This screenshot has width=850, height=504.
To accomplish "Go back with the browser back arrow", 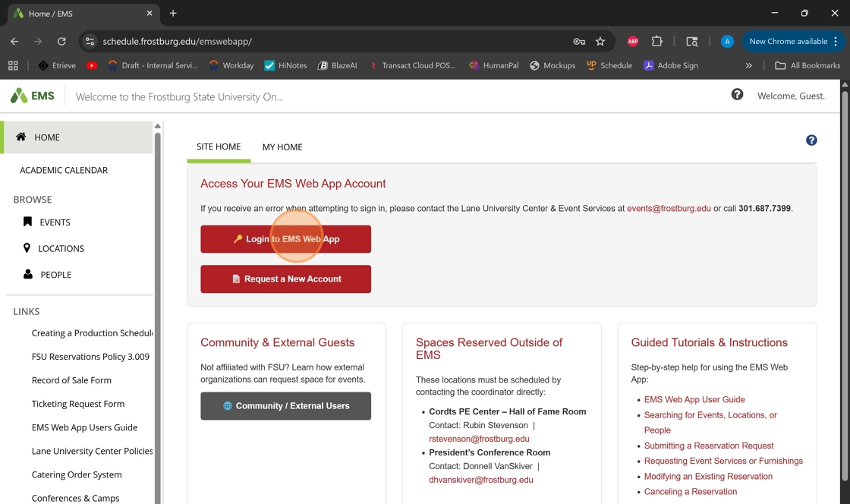I will [x=14, y=41].
